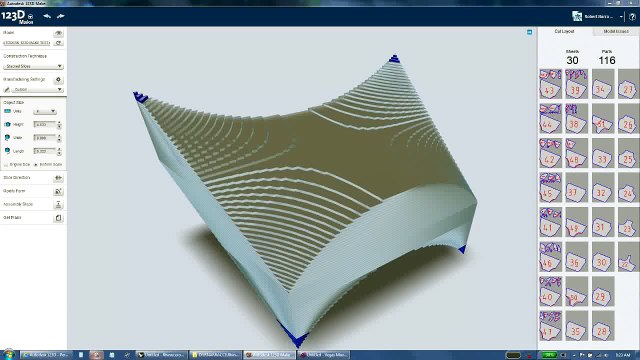Edit the Height value field

(x=45, y=124)
